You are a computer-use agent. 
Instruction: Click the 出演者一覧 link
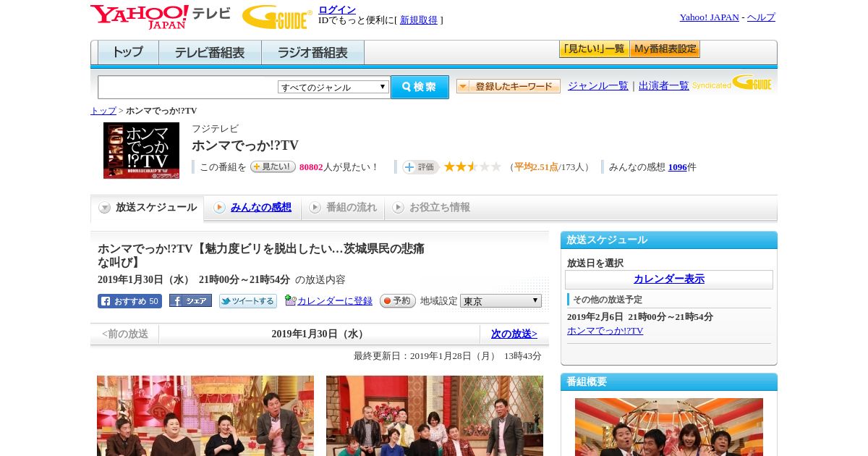664,85
